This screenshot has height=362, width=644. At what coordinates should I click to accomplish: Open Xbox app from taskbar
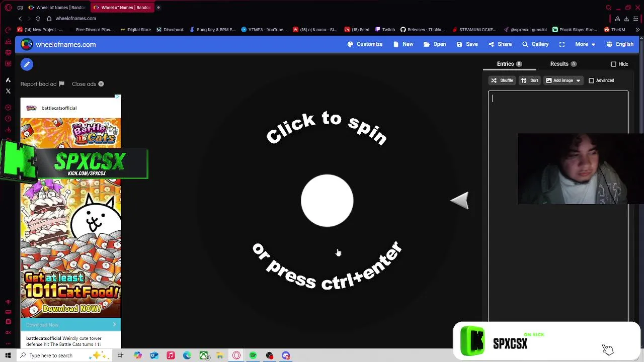click(x=204, y=355)
